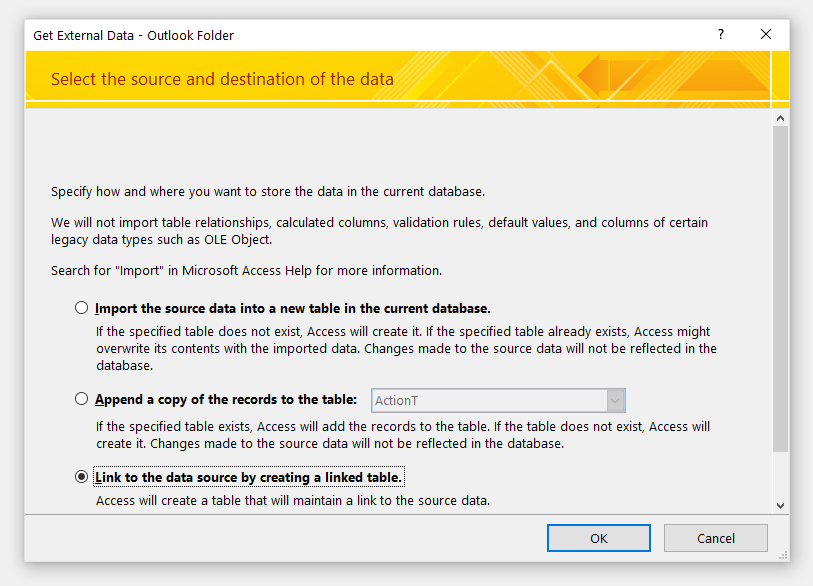Choose the Append a copy radio circle
The width and height of the screenshot is (813, 586).
pos(82,399)
